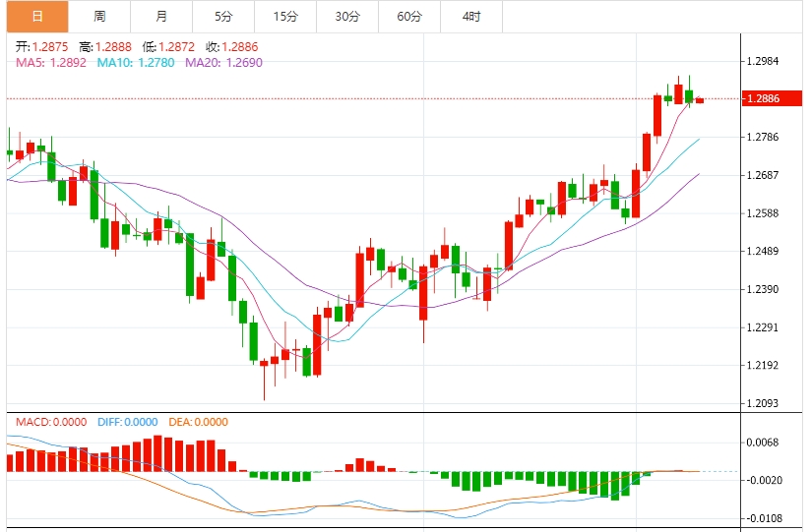Choose the 15分 interval tab
Image resolution: width=811 pixels, height=532 pixels.
pos(285,17)
